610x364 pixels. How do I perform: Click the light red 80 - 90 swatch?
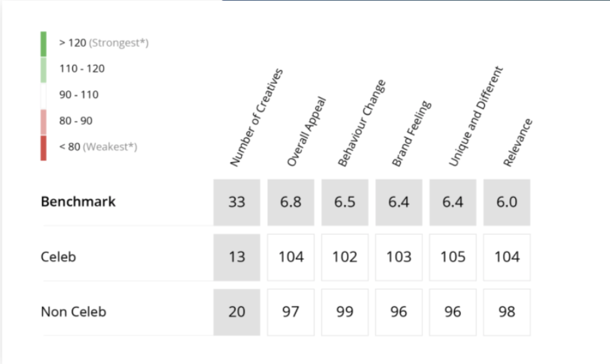[44, 122]
